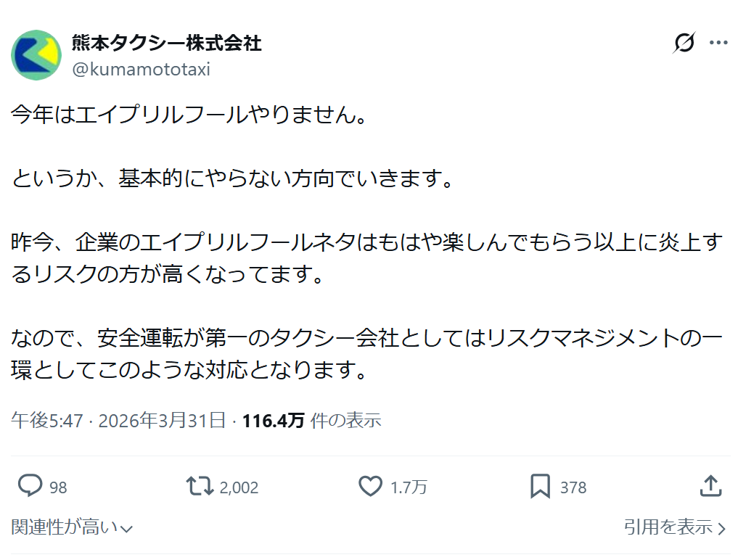
Task: Open the @kumamototaxi handle link
Action: (140, 69)
